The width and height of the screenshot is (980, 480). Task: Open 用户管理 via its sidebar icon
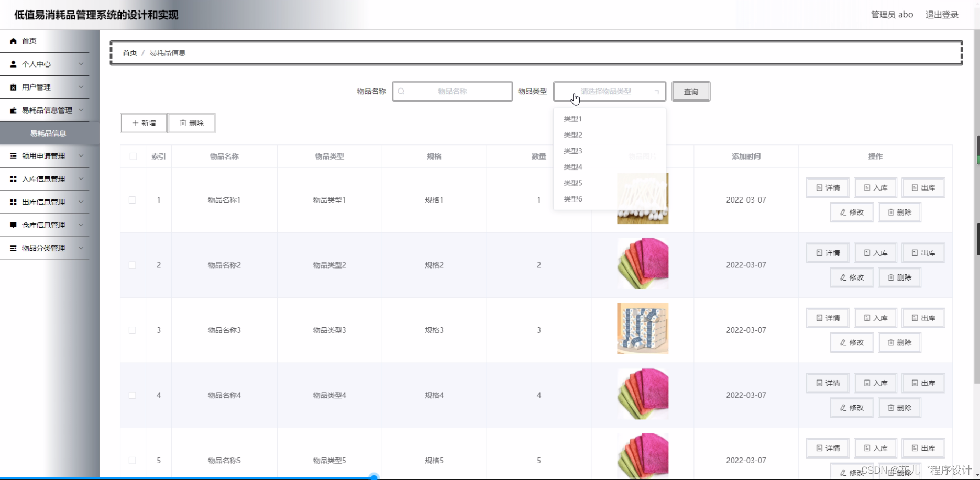pos(13,87)
